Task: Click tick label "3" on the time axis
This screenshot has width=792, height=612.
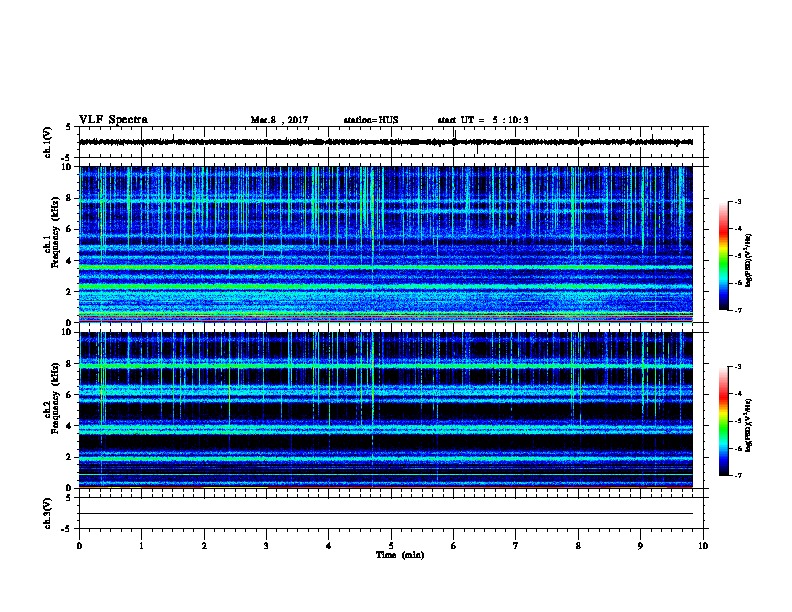Action: pos(266,545)
